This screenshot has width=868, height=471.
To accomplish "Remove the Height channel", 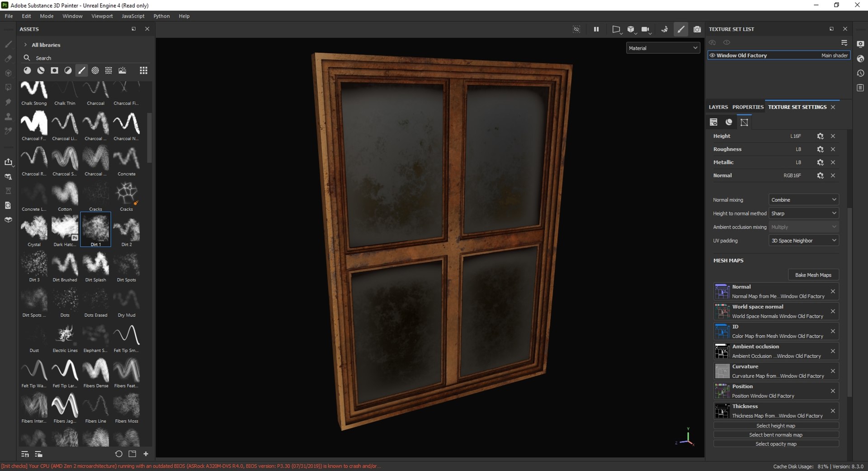I will pos(833,136).
